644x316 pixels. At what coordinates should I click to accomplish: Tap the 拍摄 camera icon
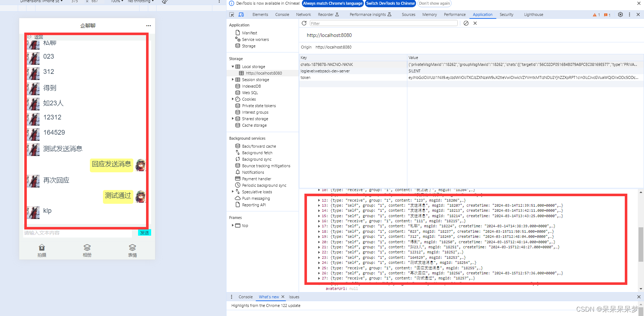42,248
